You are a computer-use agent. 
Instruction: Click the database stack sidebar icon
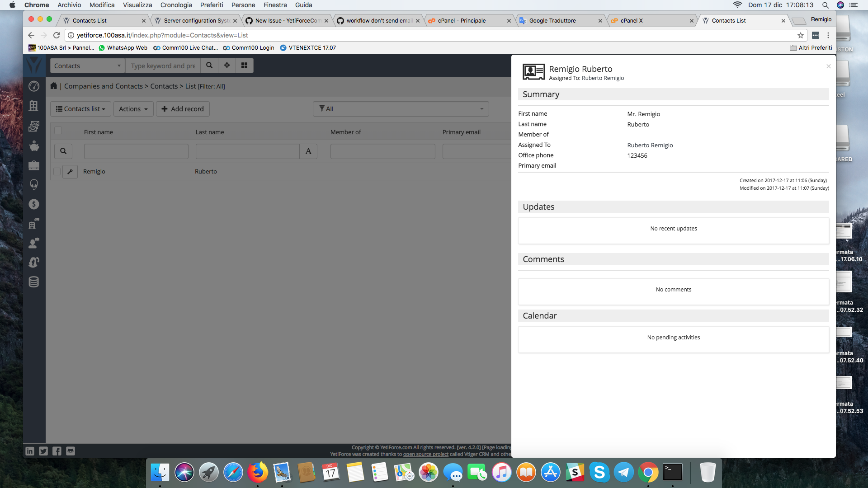pyautogui.click(x=34, y=282)
